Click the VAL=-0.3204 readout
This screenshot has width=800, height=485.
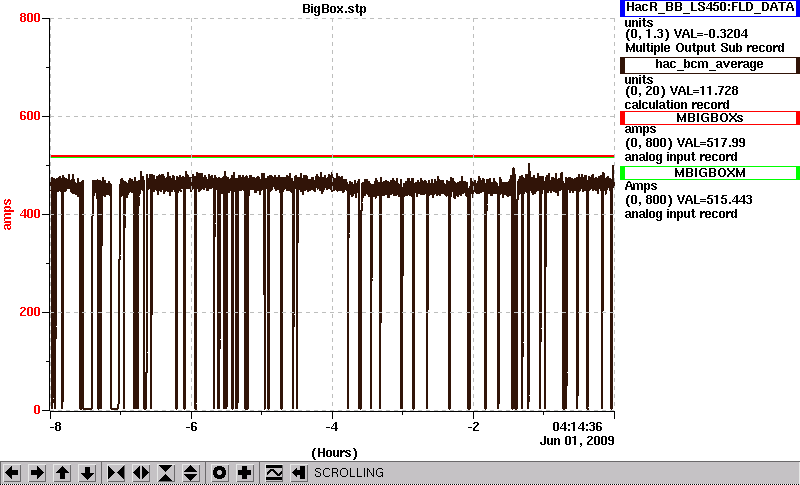tap(711, 34)
